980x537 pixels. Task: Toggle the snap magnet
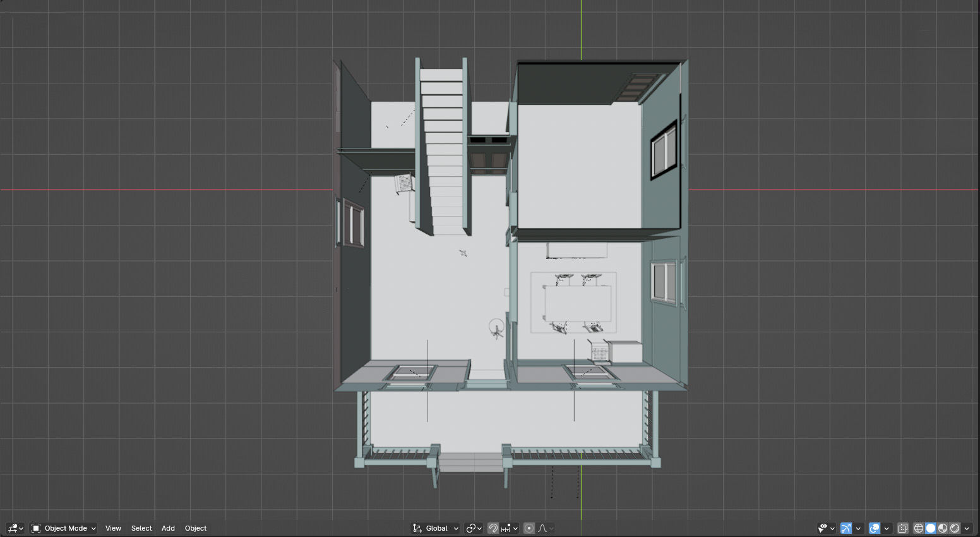[493, 528]
